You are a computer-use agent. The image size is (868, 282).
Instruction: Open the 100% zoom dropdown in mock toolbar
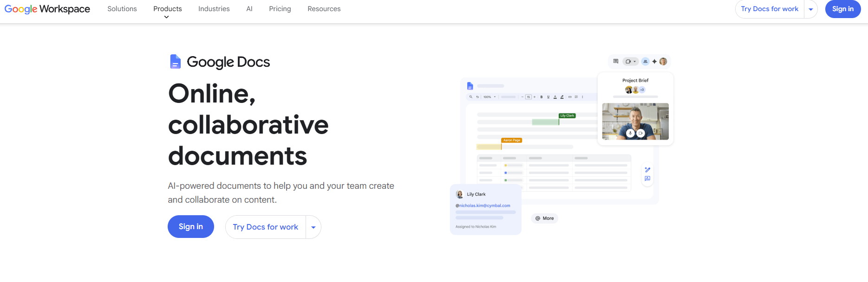495,97
